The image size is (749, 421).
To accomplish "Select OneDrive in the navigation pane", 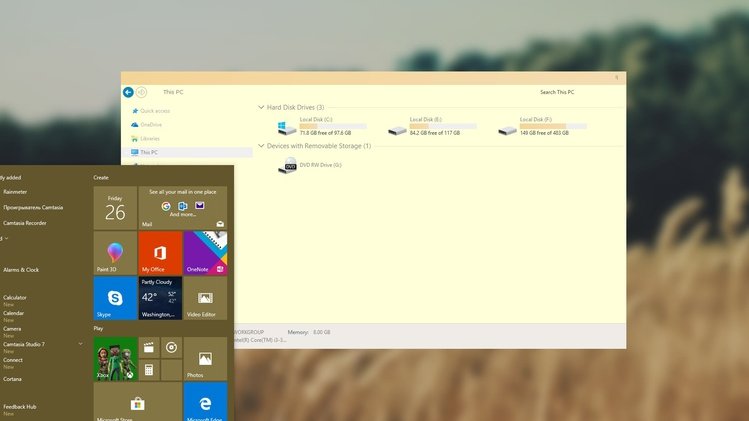I will click(x=151, y=125).
